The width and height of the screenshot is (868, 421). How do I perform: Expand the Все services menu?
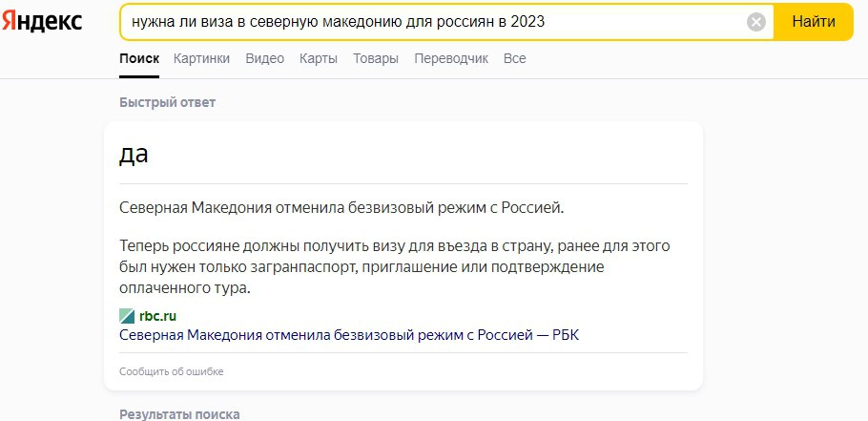(x=514, y=58)
